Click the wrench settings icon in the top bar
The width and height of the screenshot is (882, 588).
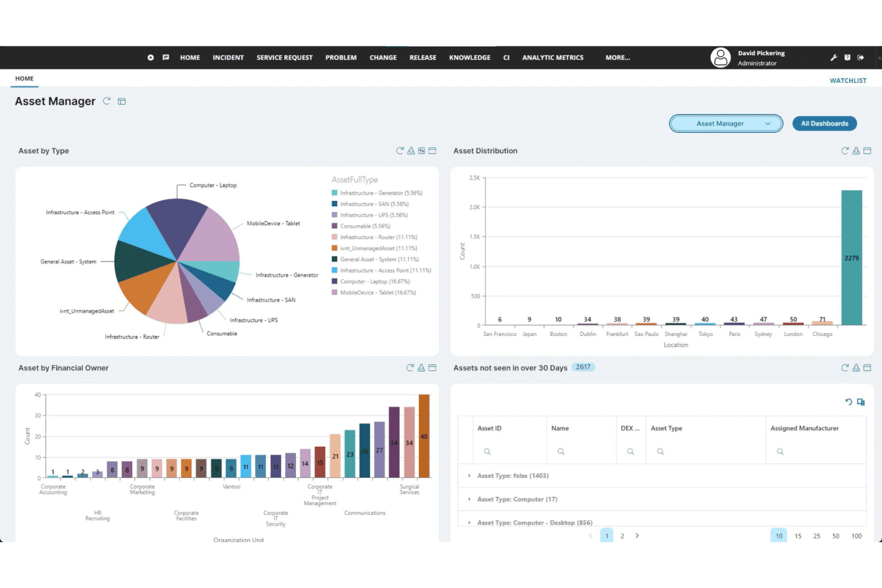coord(834,58)
